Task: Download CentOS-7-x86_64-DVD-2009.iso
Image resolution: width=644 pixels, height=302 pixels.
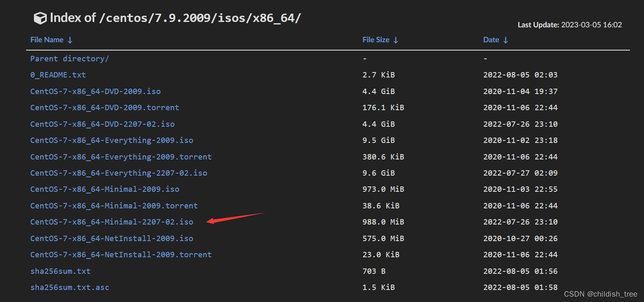Action: 95,91
